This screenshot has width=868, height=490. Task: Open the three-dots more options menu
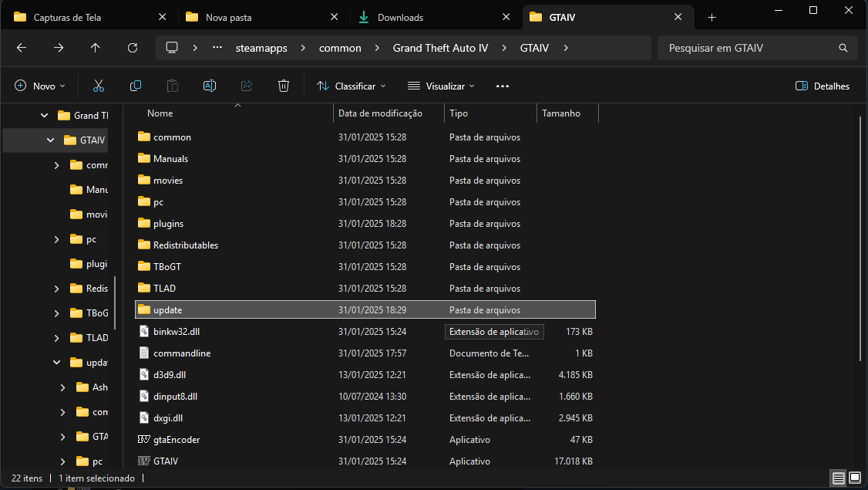point(503,86)
